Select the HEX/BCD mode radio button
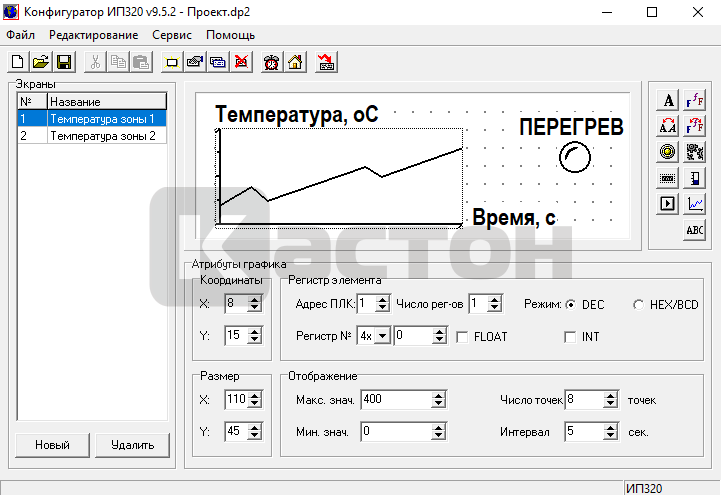Image resolution: width=721 pixels, height=495 pixels. click(639, 304)
